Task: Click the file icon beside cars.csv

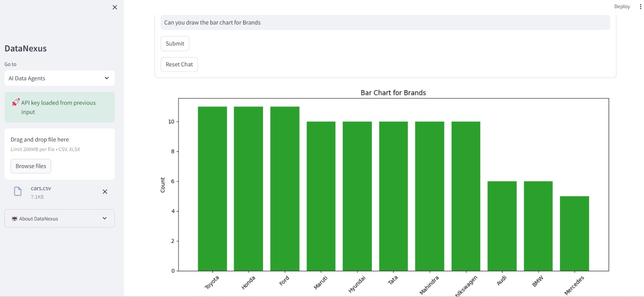Action: (x=18, y=191)
